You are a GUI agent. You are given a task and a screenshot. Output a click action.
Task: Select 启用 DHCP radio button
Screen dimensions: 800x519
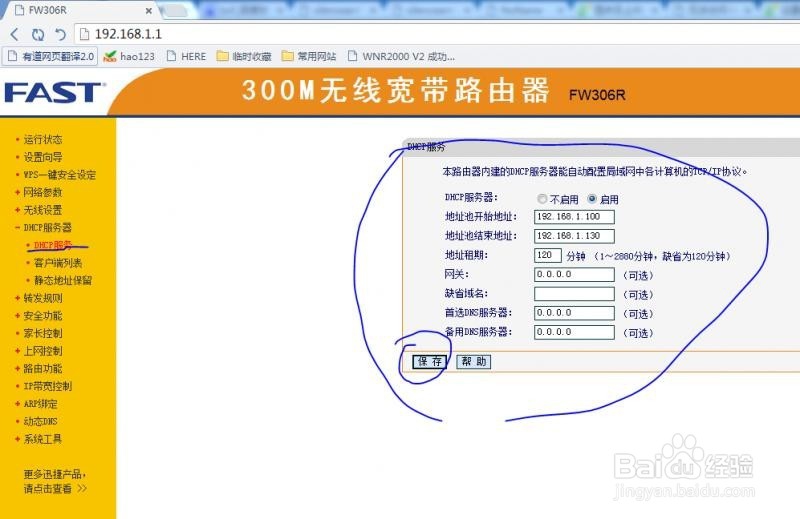tap(592, 199)
